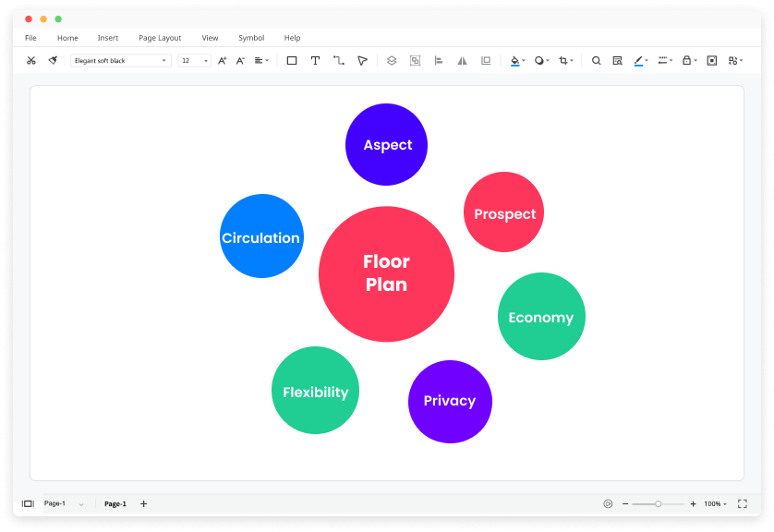Toggle fullscreen view in status bar
This screenshot has width=774, height=532.
tap(743, 504)
